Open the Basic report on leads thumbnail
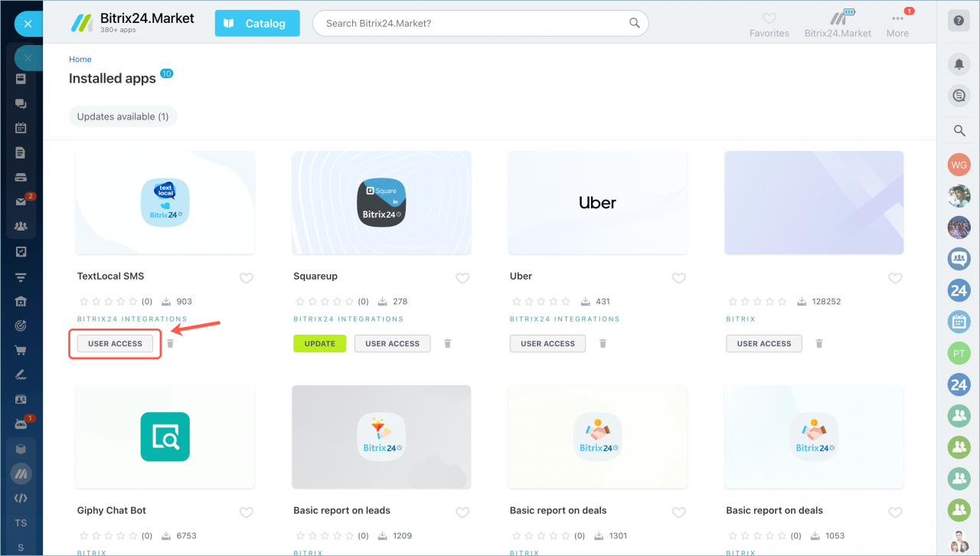The height and width of the screenshot is (556, 980). point(381,437)
